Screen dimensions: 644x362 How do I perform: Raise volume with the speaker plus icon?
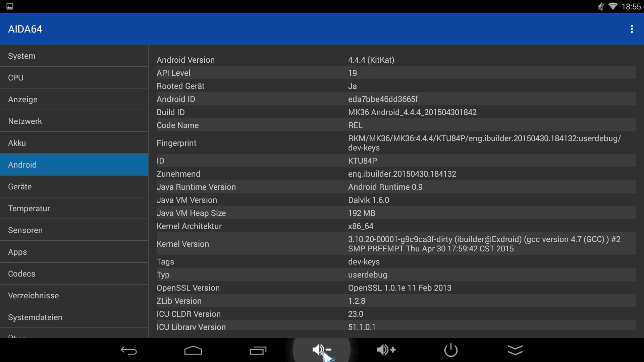coord(386,350)
